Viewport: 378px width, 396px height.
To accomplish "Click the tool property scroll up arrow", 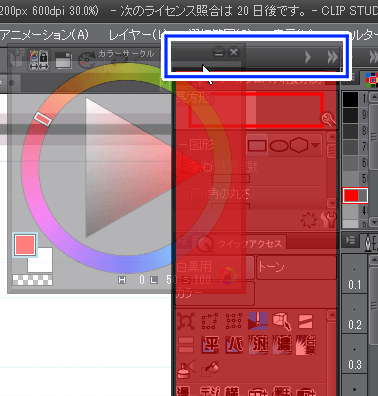I will pyautogui.click(x=332, y=137).
